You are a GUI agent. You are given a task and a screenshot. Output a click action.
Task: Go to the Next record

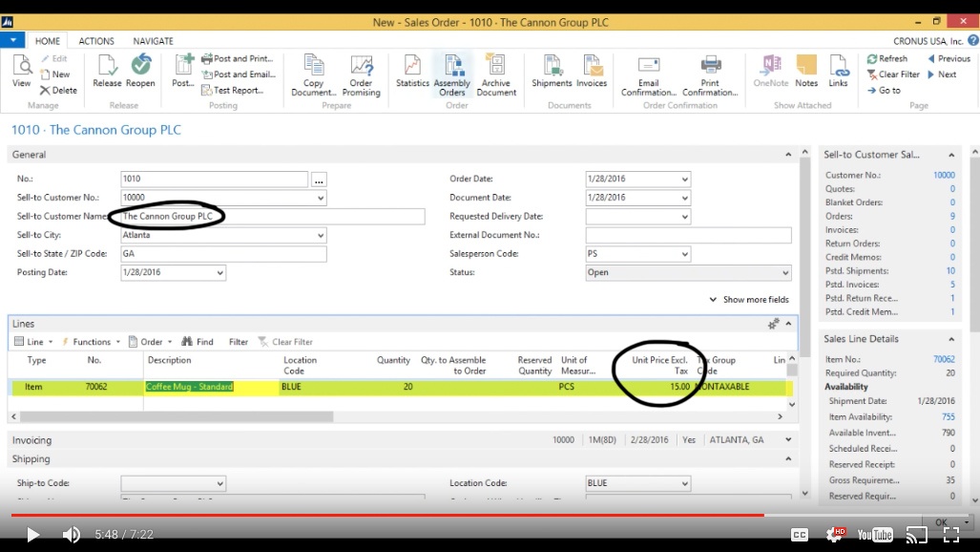[942, 74]
